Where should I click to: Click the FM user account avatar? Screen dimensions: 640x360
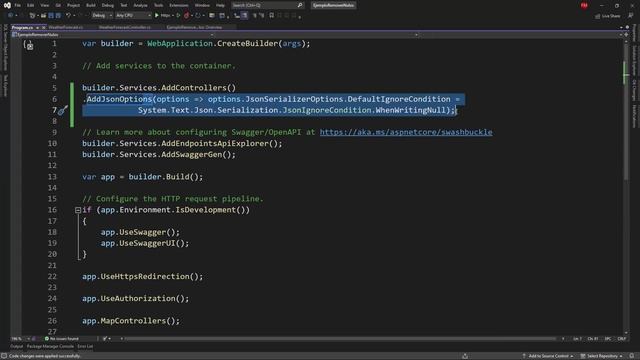pyautogui.click(x=584, y=5)
